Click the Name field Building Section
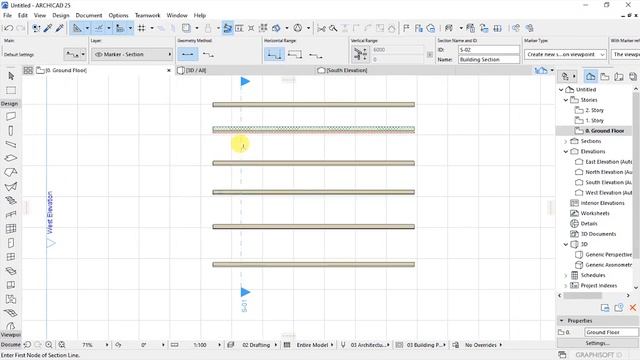Viewport: 640px width, 360px height. (x=489, y=60)
